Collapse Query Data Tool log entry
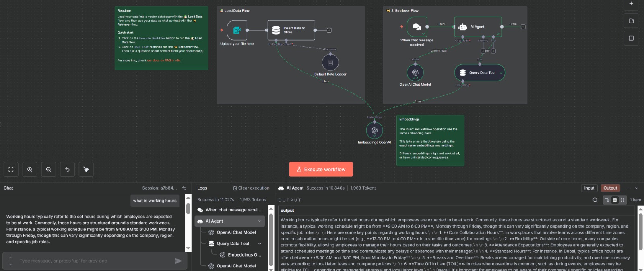Screen dimensions: 644x271 click(260, 244)
